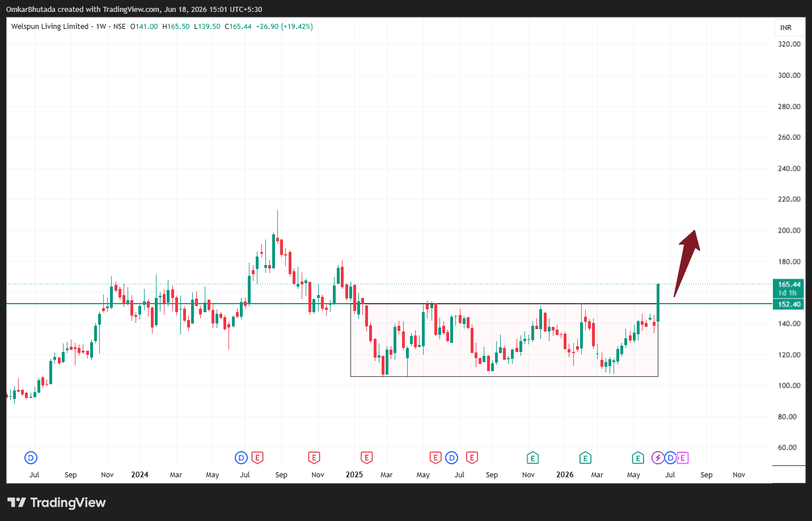Click the 120.00 price axis label
This screenshot has width=812, height=521.
(x=789, y=355)
